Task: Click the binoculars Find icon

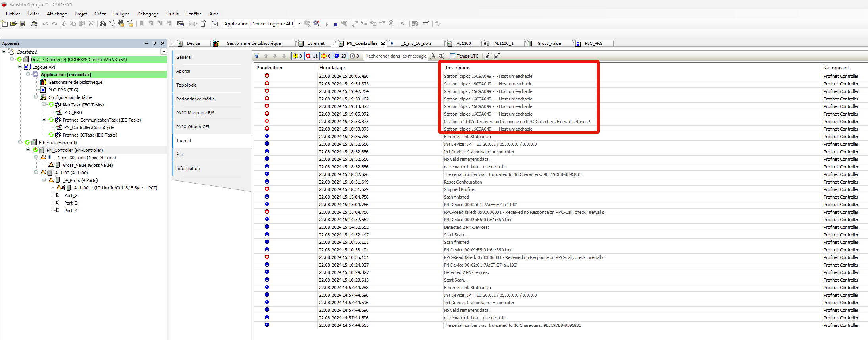Action: [102, 24]
